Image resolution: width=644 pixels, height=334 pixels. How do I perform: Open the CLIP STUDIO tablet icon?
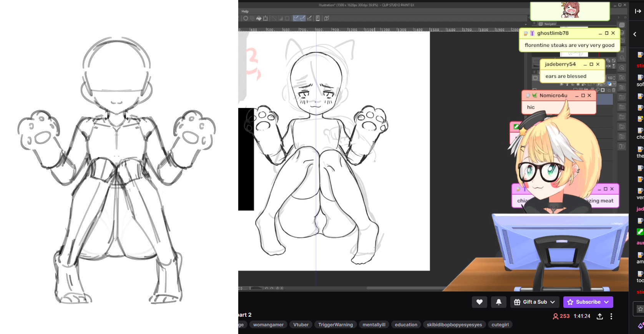318,18
